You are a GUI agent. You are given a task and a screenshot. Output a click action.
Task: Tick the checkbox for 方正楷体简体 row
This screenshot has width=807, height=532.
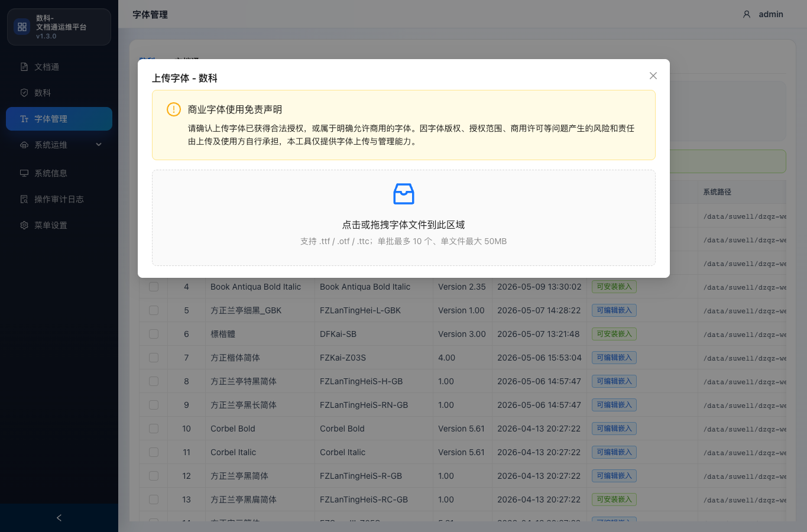click(x=154, y=358)
